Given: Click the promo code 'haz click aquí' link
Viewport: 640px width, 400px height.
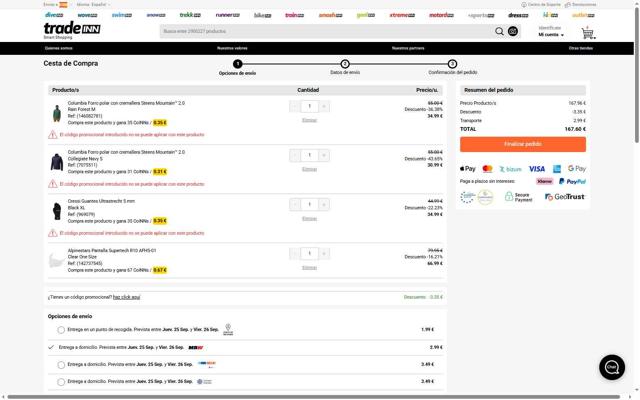Looking at the screenshot, I should tap(127, 297).
